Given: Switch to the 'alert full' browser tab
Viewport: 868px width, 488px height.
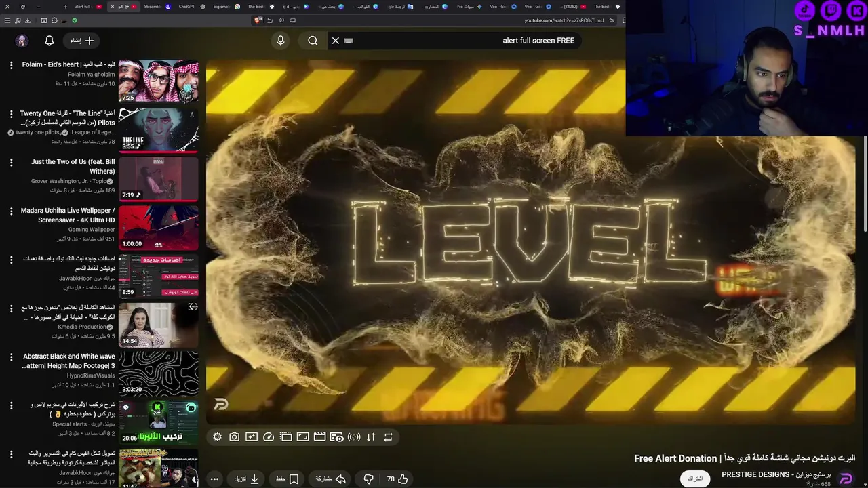Looking at the screenshot, I should click(x=88, y=7).
